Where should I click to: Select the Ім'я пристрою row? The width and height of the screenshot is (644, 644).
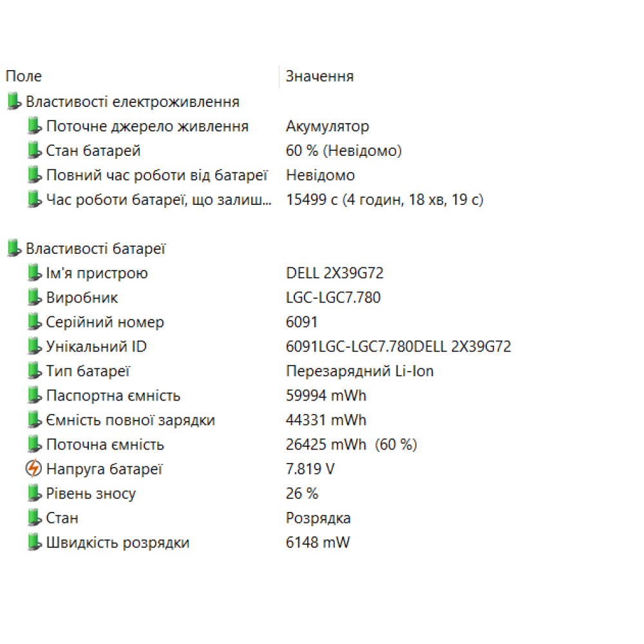point(97,273)
